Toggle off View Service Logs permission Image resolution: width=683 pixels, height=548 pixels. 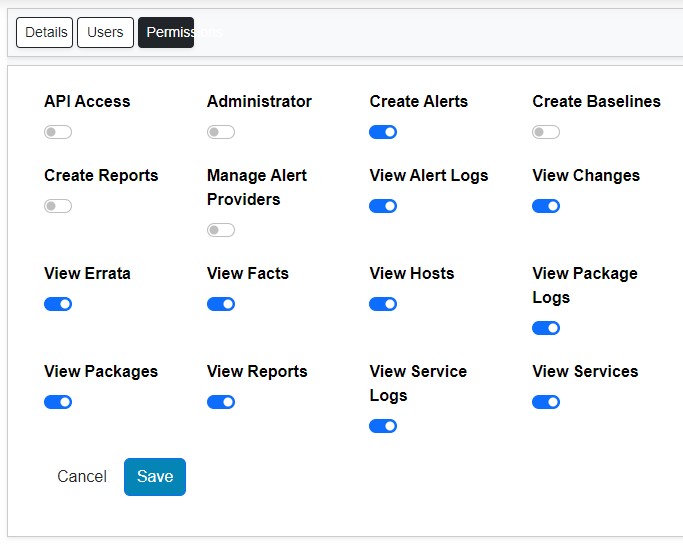tap(383, 426)
